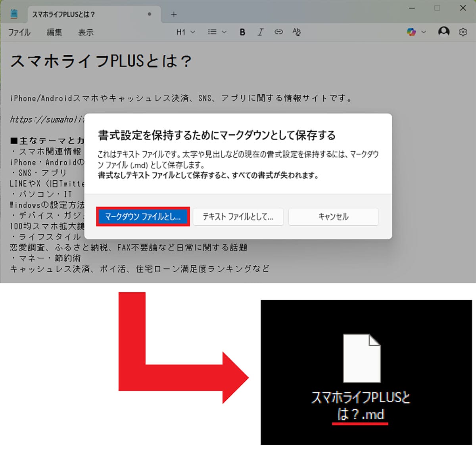Open the 編集 menu
Viewport: 476px width, 455px height.
pos(54,32)
